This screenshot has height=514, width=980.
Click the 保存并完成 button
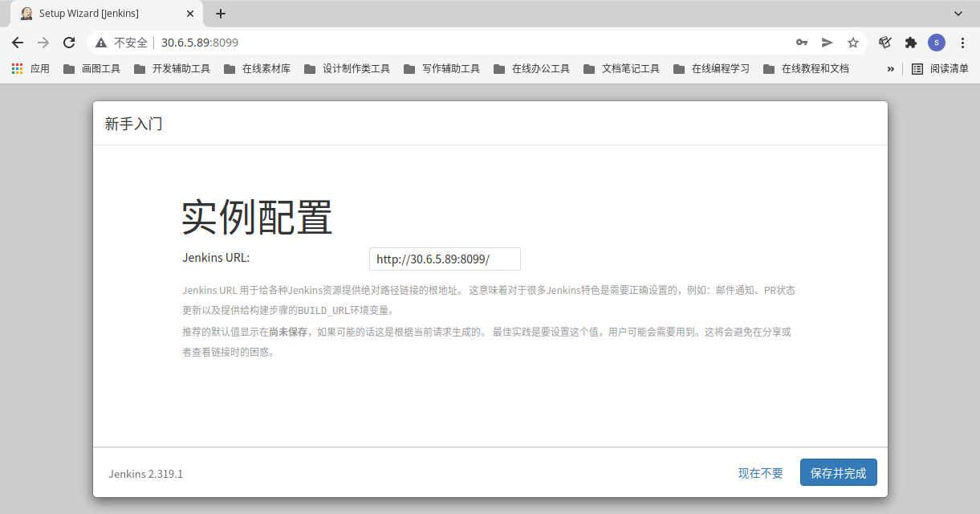839,473
